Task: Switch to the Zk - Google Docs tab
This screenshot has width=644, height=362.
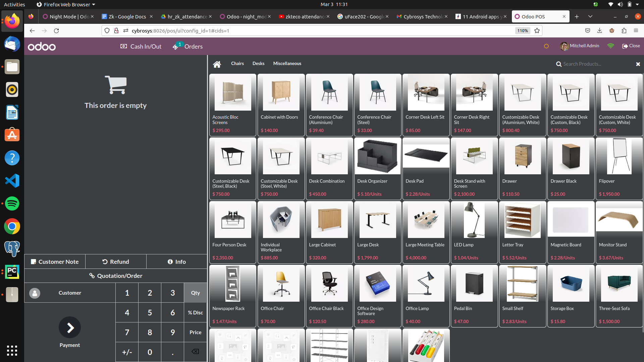Action: [x=127, y=16]
